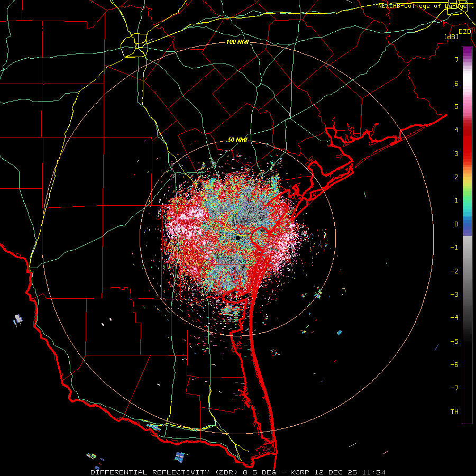
Task: Click the [dB] units label
Action: tap(451, 36)
